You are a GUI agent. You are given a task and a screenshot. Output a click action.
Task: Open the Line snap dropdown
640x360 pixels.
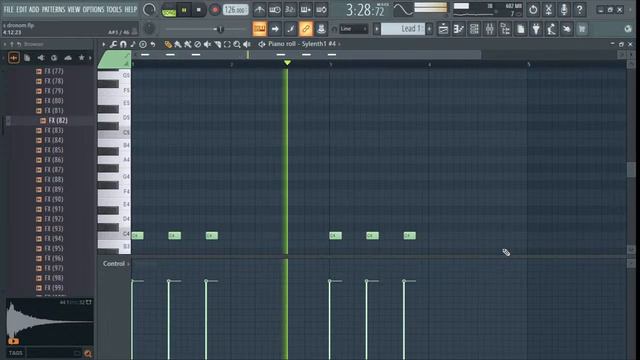pyautogui.click(x=353, y=29)
